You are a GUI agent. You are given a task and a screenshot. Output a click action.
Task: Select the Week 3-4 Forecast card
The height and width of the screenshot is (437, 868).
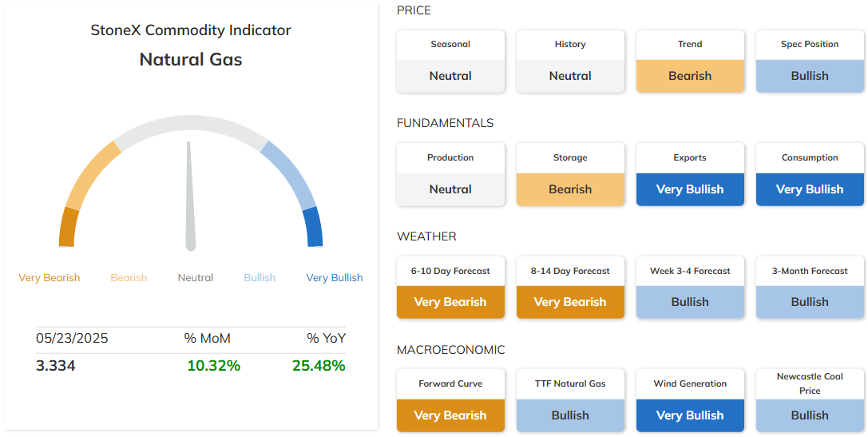pyautogui.click(x=690, y=288)
